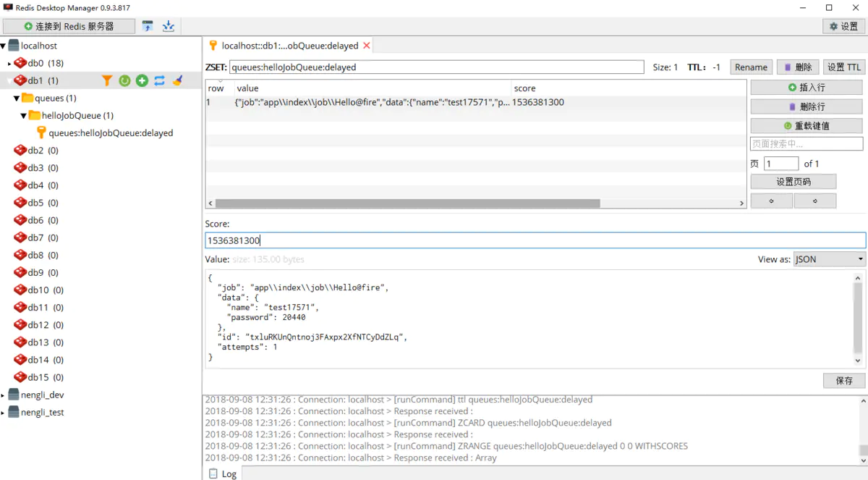Image resolution: width=868 pixels, height=480 pixels.
Task: Click the db4 database icon
Action: coord(20,185)
